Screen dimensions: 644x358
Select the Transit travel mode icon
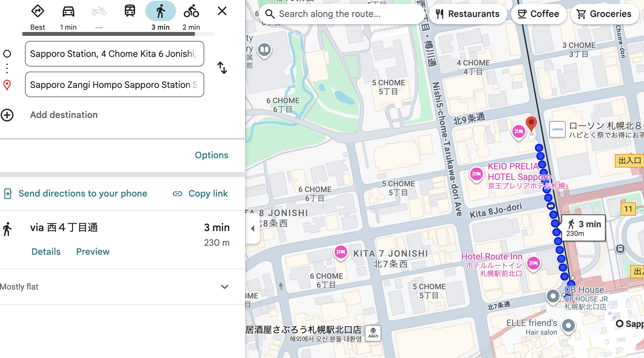coord(130,11)
